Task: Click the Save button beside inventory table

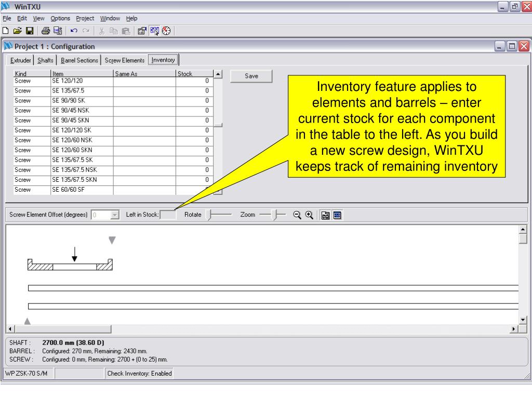Action: (x=251, y=76)
